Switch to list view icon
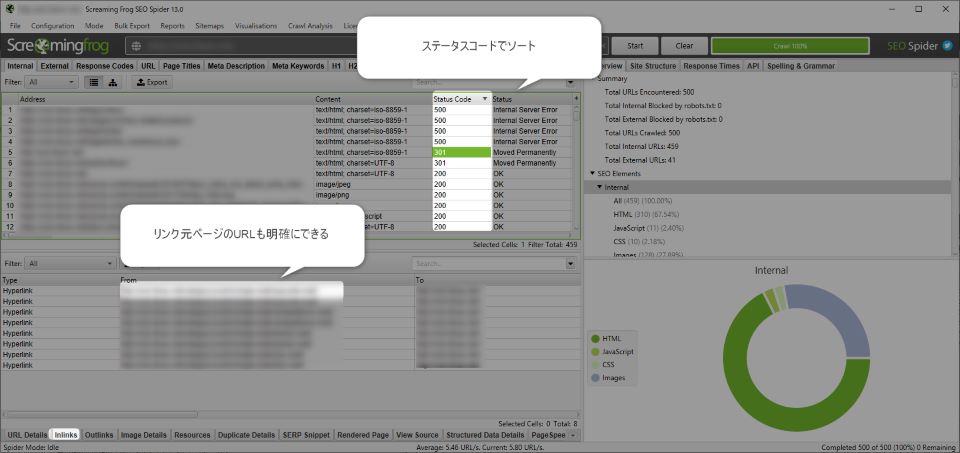Screen dimensions: 960x453 [x=93, y=82]
